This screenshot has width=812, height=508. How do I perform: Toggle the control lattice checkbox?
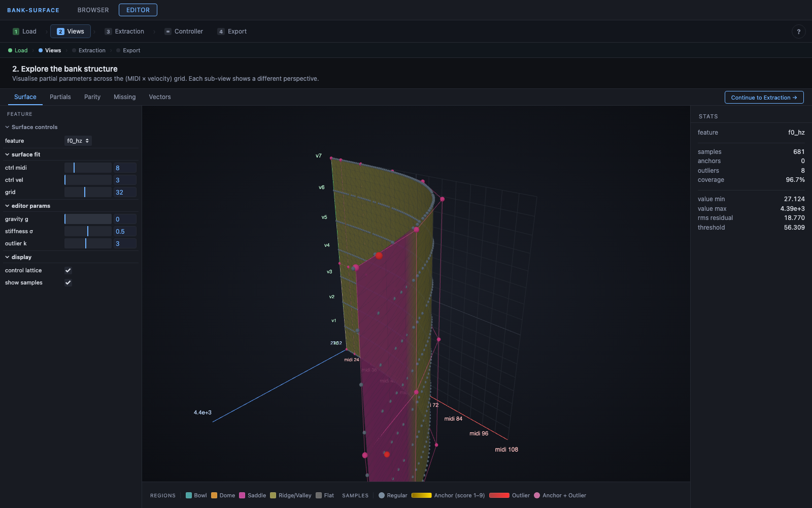(68, 270)
